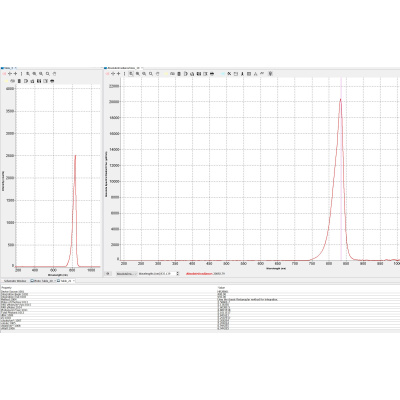Click the hand pan icon in the left graph toolbar
The width and height of the screenshot is (400, 400).
tap(54, 74)
